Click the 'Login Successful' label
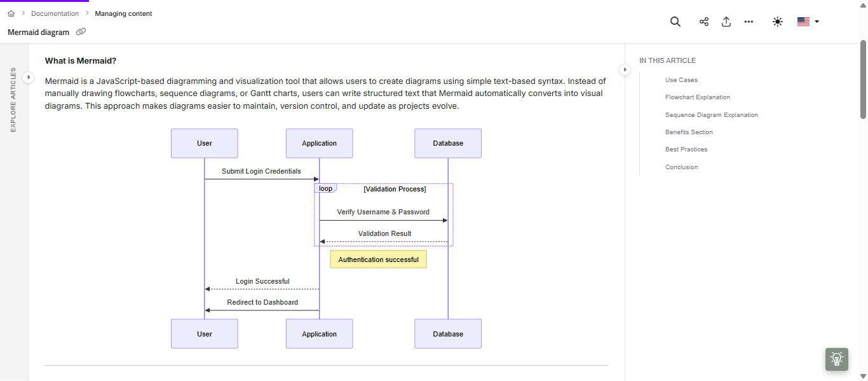 (262, 281)
